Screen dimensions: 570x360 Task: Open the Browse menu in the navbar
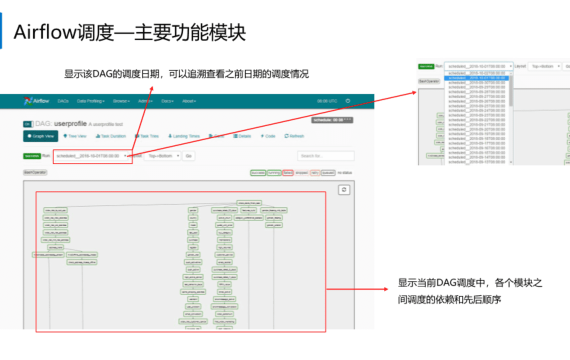pos(121,101)
